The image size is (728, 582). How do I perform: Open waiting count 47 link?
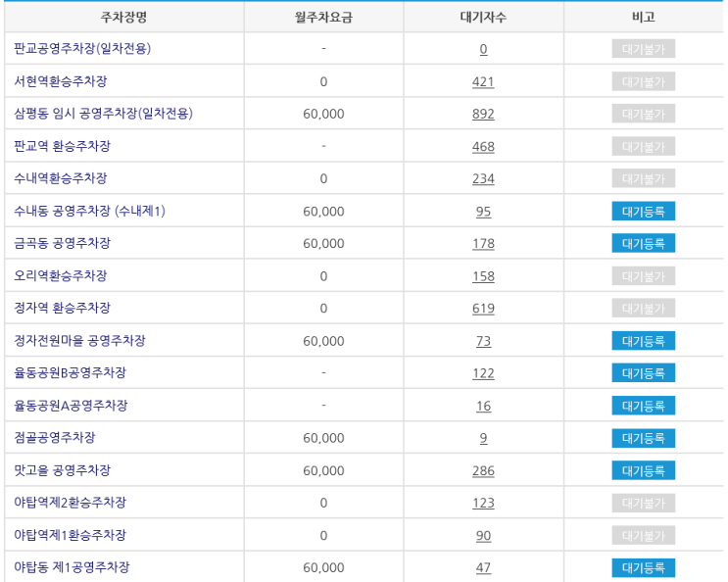pos(483,567)
